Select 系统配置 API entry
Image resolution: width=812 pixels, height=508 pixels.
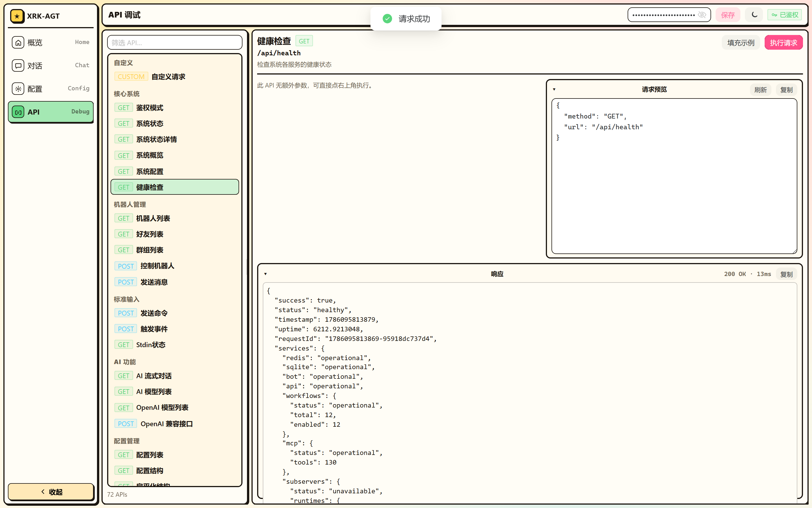[x=175, y=171]
